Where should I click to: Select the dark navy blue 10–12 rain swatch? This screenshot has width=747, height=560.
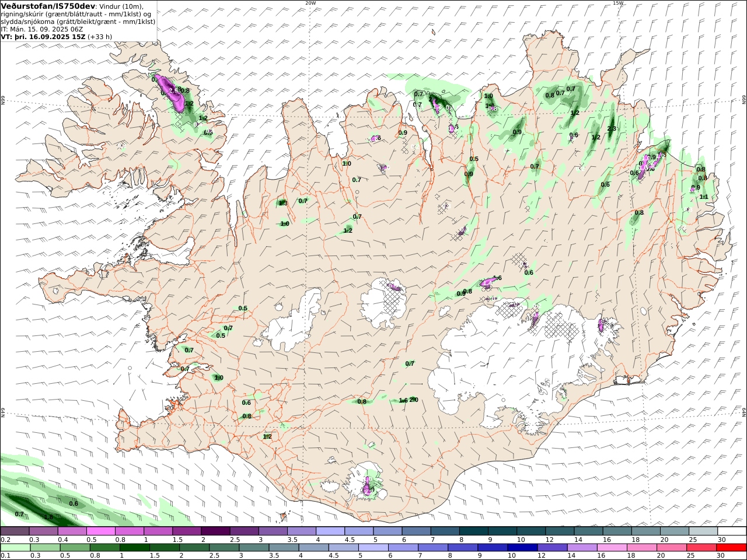pyautogui.click(x=522, y=548)
